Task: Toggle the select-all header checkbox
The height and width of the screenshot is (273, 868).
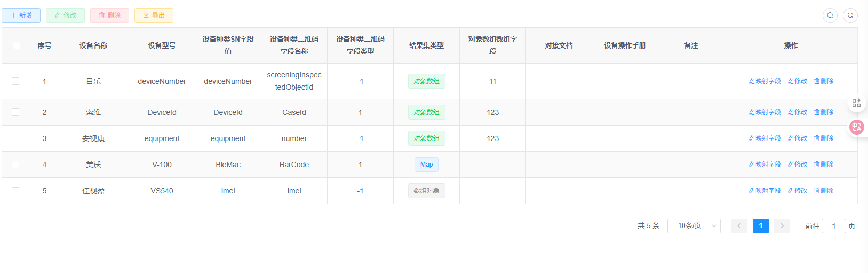Action: (x=17, y=45)
